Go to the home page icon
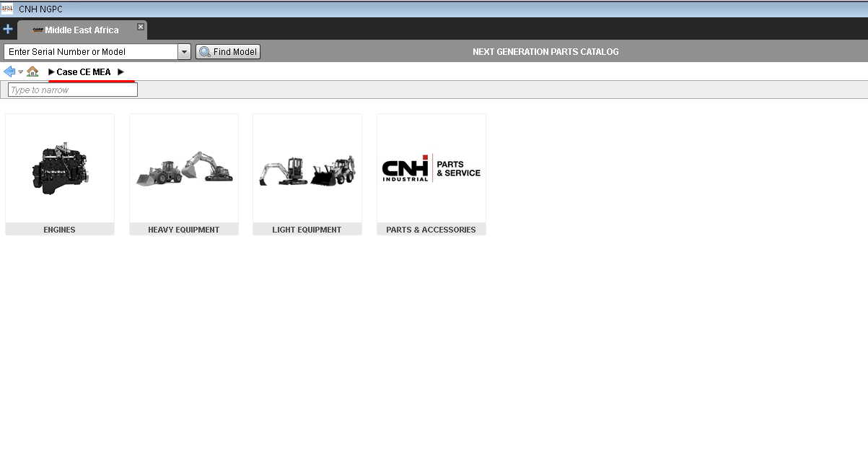Image resolution: width=868 pixels, height=468 pixels. (x=32, y=71)
